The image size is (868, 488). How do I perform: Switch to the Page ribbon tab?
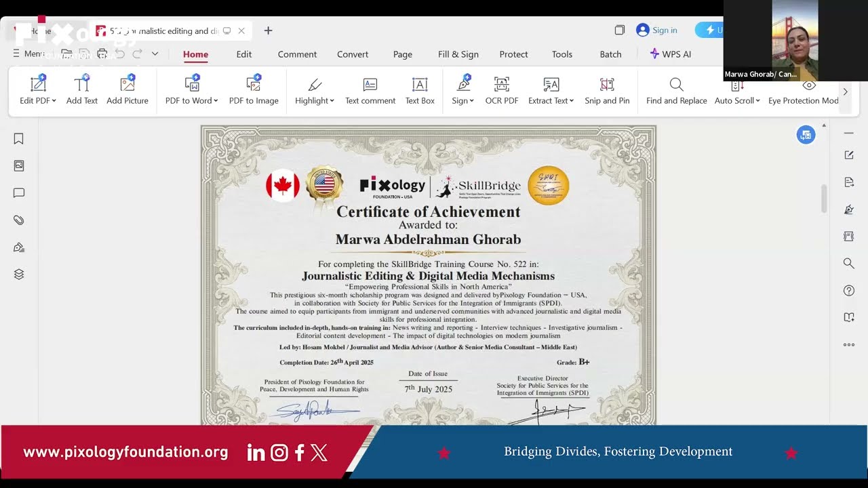[403, 54]
